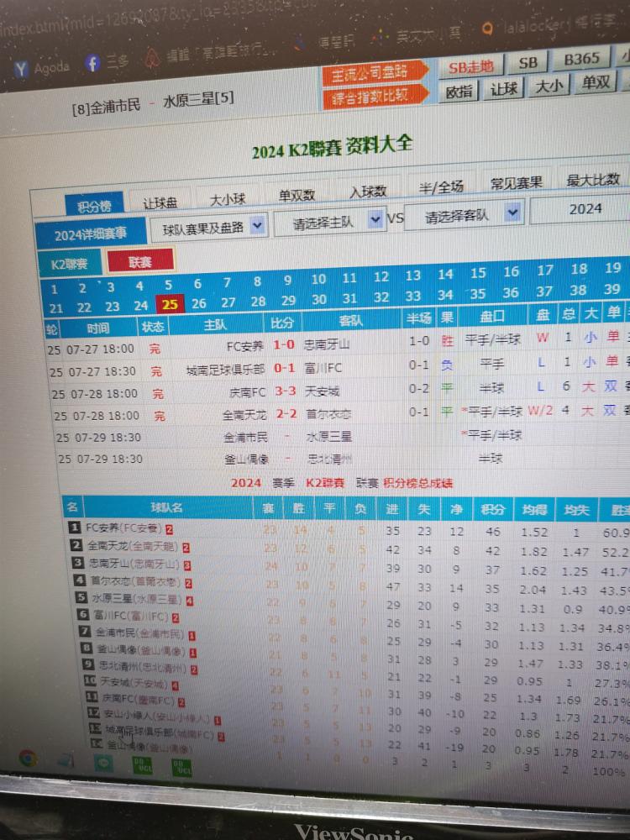
Task: Open the 2-2 score of 全南天龙 match
Action: click(x=286, y=413)
